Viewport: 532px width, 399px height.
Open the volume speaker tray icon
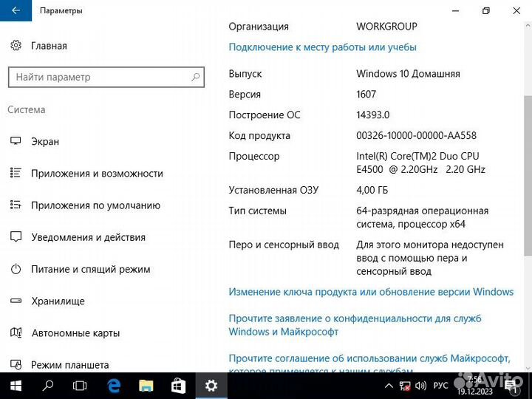pos(420,386)
